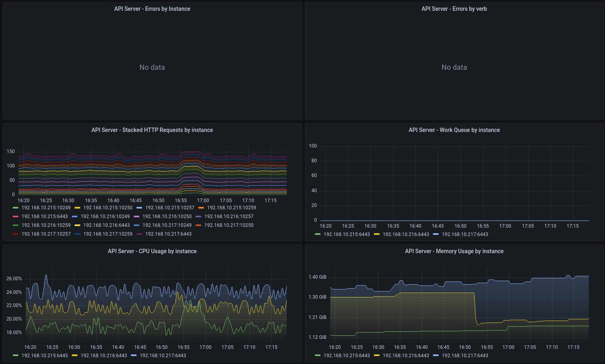Click the 1.40 GiB axis label in Memory Usage
Viewport: 605px width, 364px height.
tap(317, 277)
